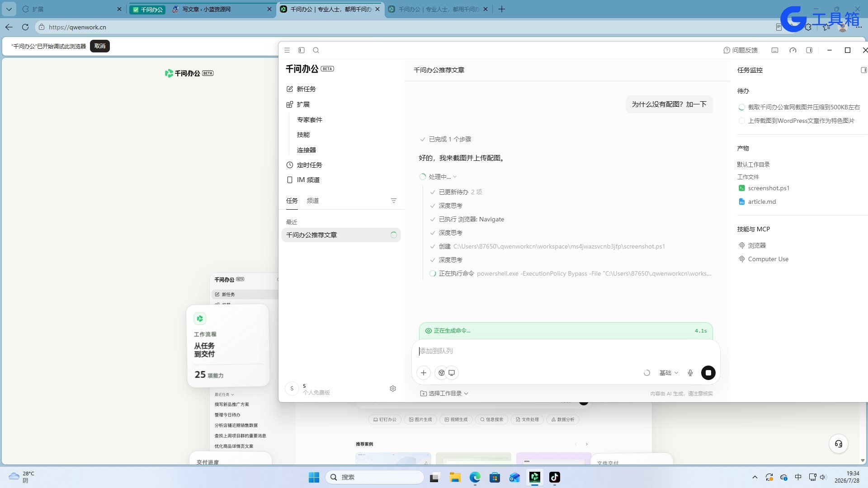Click the browser back arrow
This screenshot has height=488, width=868.
(9, 27)
